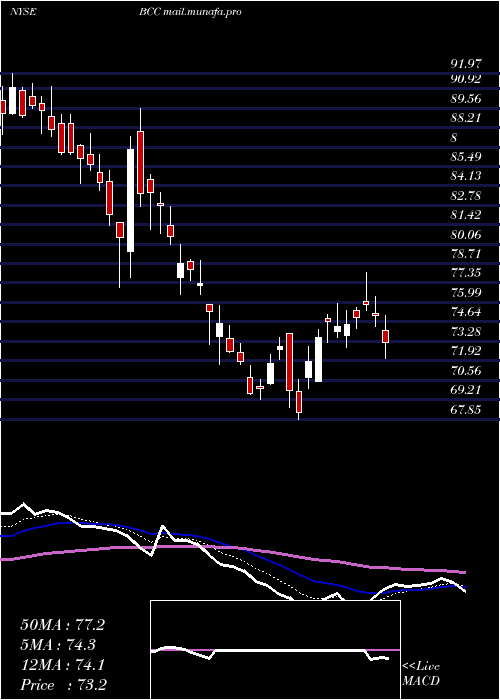Select the 89.56 price level label
This screenshot has width=500, height=700.
466,99
